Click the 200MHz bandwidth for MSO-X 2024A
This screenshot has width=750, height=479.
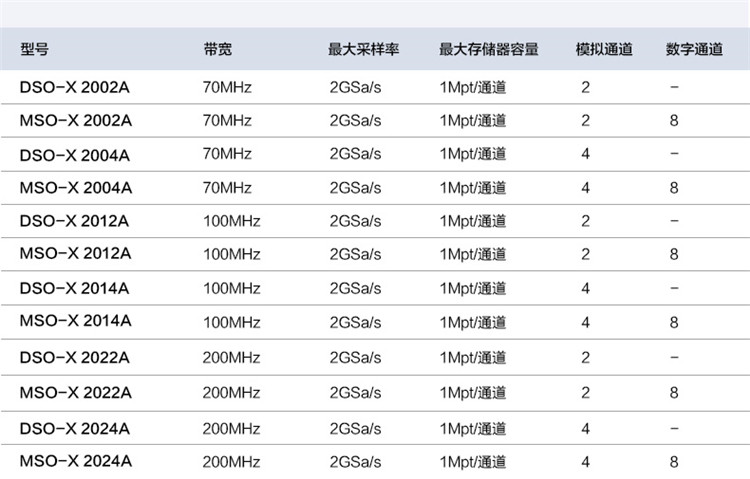pyautogui.click(x=232, y=462)
